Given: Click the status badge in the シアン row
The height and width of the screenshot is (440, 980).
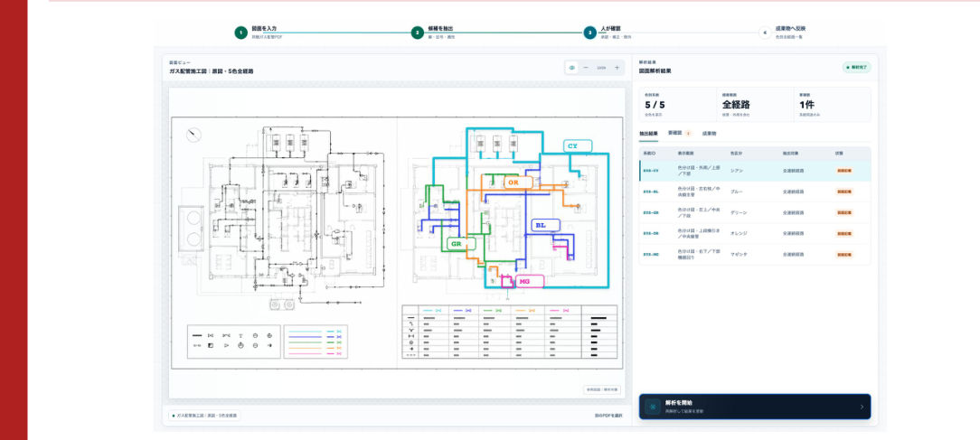Looking at the screenshot, I should 843,170.
